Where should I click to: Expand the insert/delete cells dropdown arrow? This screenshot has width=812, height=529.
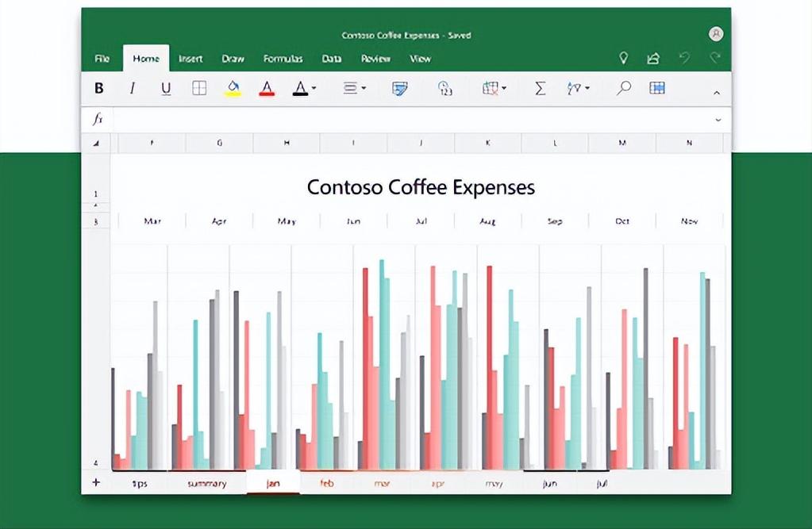pyautogui.click(x=504, y=89)
